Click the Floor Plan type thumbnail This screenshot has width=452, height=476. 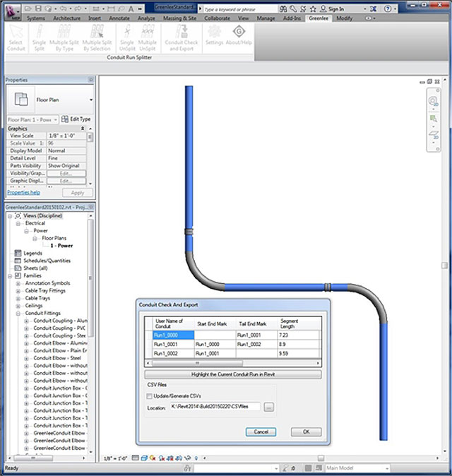(21, 100)
